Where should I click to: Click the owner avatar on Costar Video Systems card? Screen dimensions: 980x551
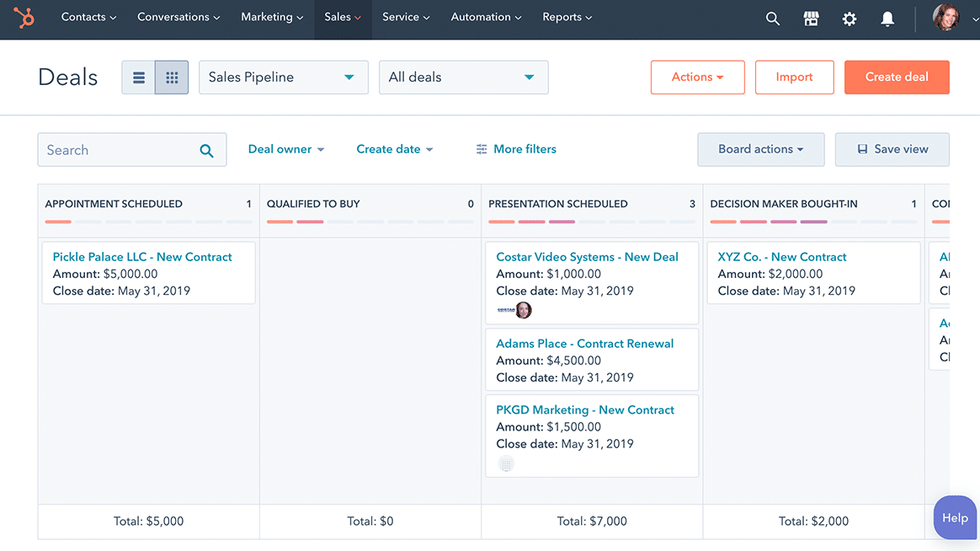click(x=524, y=309)
